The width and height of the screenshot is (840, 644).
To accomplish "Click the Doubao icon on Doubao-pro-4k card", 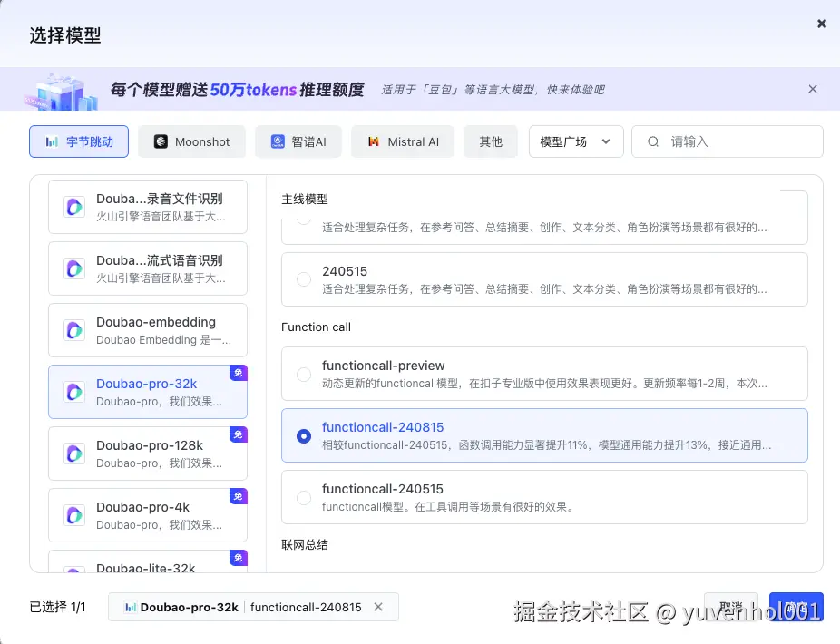I will click(74, 515).
